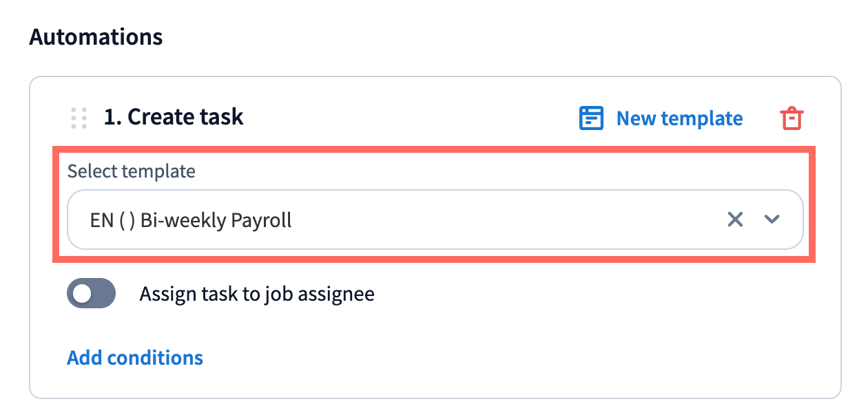Click the Select template field label
Image resolution: width=868 pixels, height=417 pixels.
pos(131,171)
